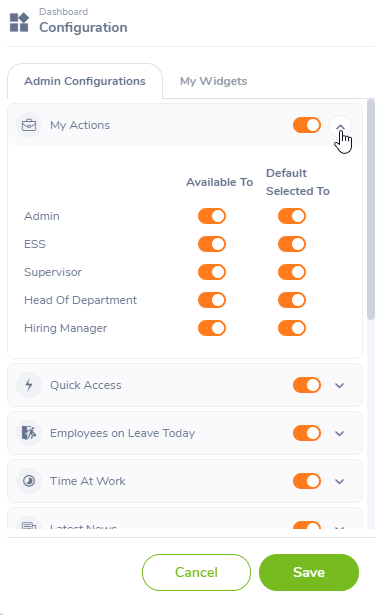Disable the My Actions widget toggle

pos(307,125)
